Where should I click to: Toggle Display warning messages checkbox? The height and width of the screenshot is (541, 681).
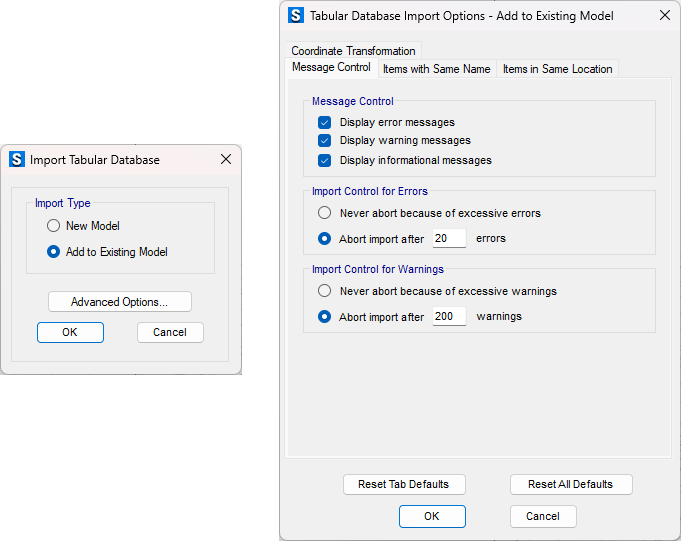[324, 141]
